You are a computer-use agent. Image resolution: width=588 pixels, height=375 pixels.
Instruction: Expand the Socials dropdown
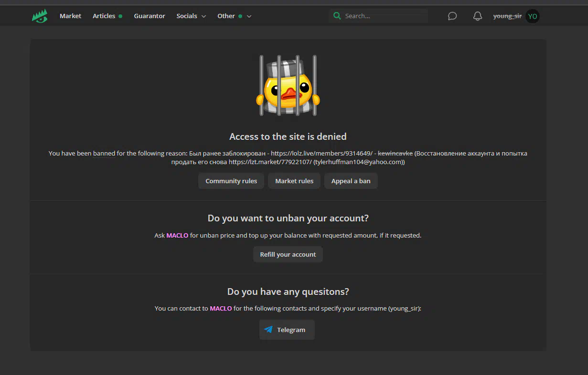coord(191,16)
